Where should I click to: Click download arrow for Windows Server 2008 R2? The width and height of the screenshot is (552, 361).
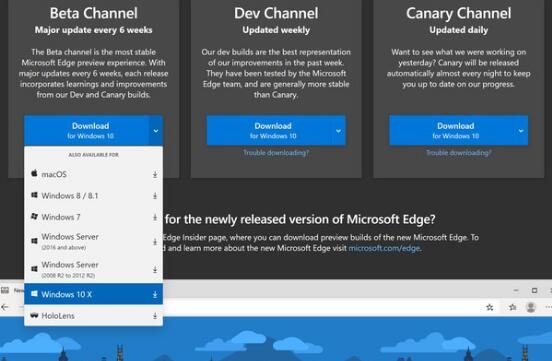(x=155, y=269)
